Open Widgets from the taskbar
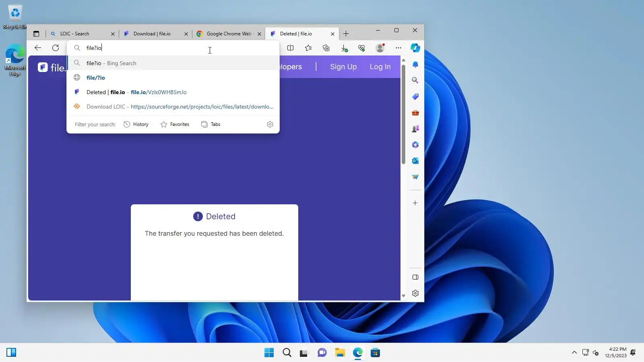This screenshot has width=644, height=362. (x=11, y=353)
